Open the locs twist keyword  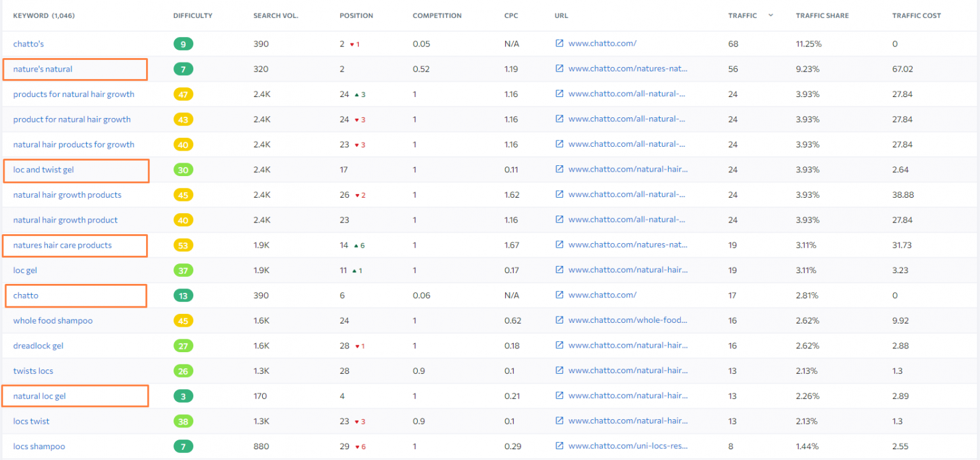[x=31, y=421]
